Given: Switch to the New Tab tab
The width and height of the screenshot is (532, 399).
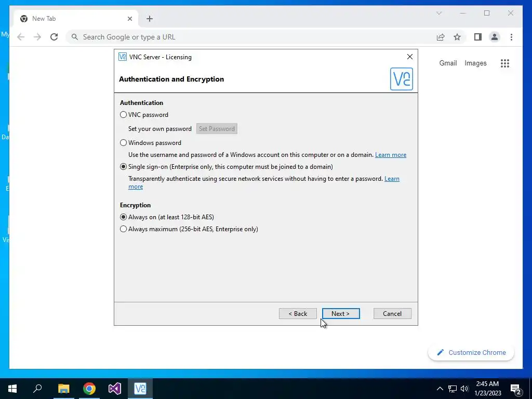Looking at the screenshot, I should (x=75, y=19).
